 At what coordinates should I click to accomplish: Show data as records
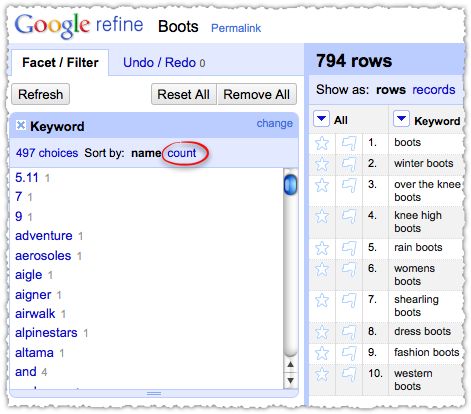tap(434, 90)
